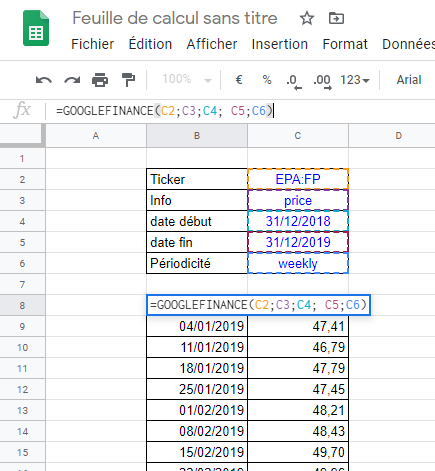Image resolution: width=435 pixels, height=471 pixels.
Task: Select column D header
Action: [x=392, y=136]
